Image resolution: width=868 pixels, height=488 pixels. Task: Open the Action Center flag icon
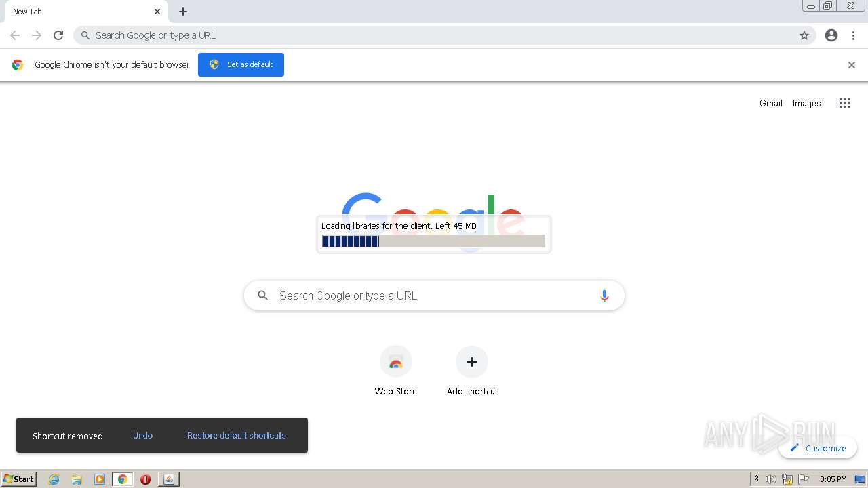[x=804, y=479]
